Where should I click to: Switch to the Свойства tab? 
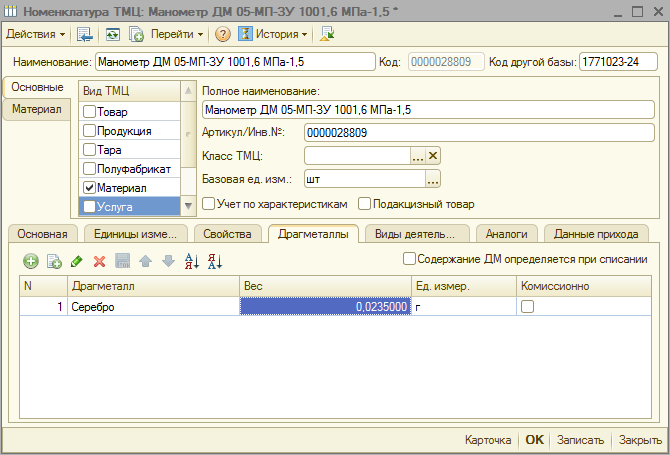(x=227, y=234)
